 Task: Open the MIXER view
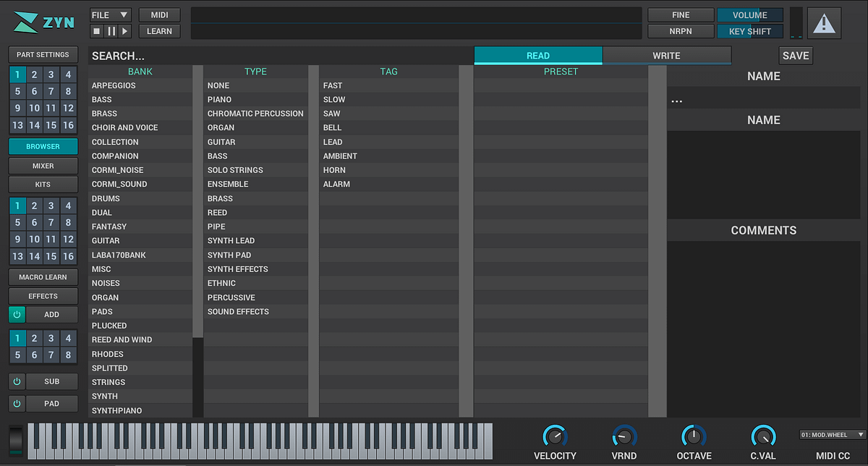click(x=43, y=166)
